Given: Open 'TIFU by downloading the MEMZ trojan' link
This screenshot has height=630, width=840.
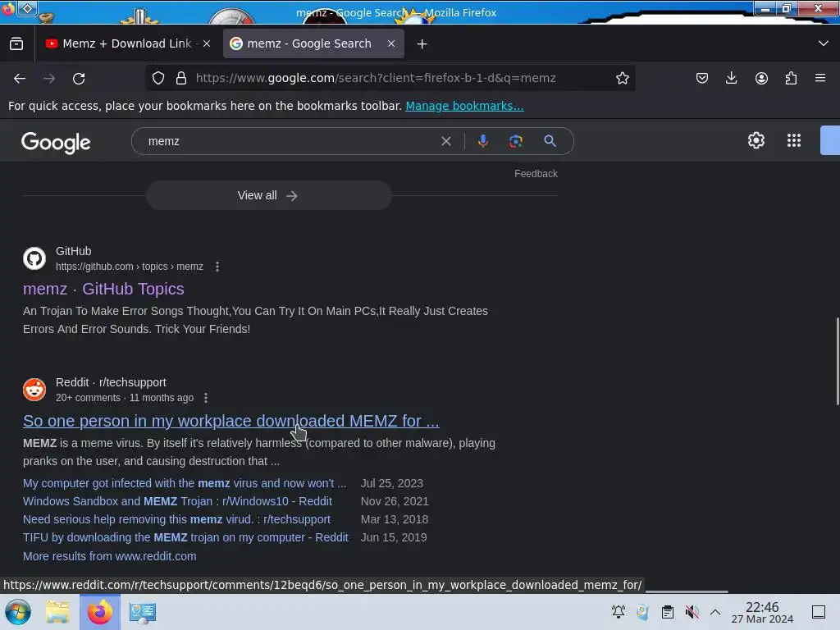Looking at the screenshot, I should tap(185, 537).
